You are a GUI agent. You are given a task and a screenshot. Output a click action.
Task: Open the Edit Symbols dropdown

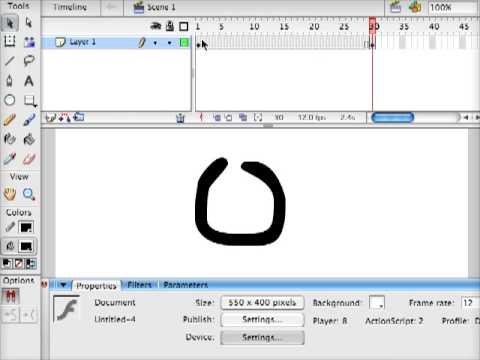(x=415, y=7)
